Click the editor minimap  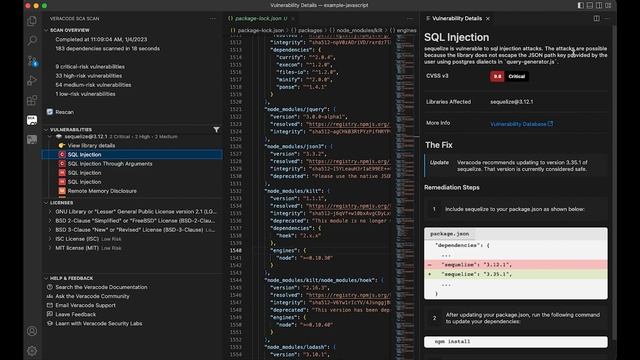click(405, 196)
